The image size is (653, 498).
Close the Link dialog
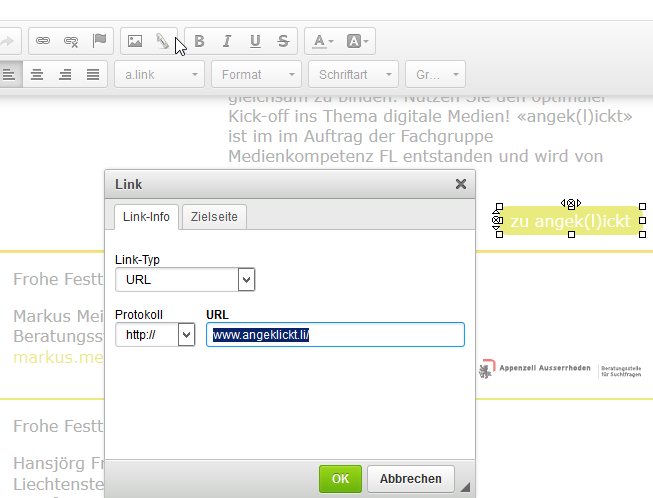pyautogui.click(x=461, y=184)
